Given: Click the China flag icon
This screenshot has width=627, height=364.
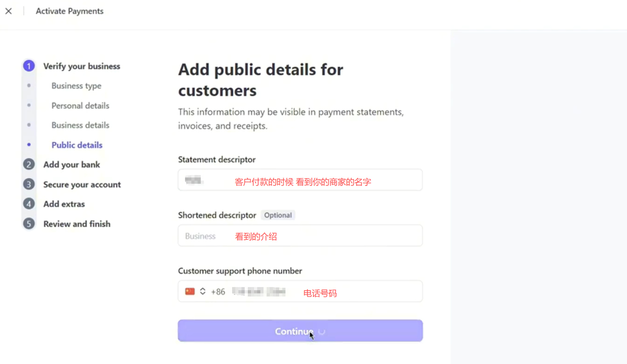Looking at the screenshot, I should point(190,292).
